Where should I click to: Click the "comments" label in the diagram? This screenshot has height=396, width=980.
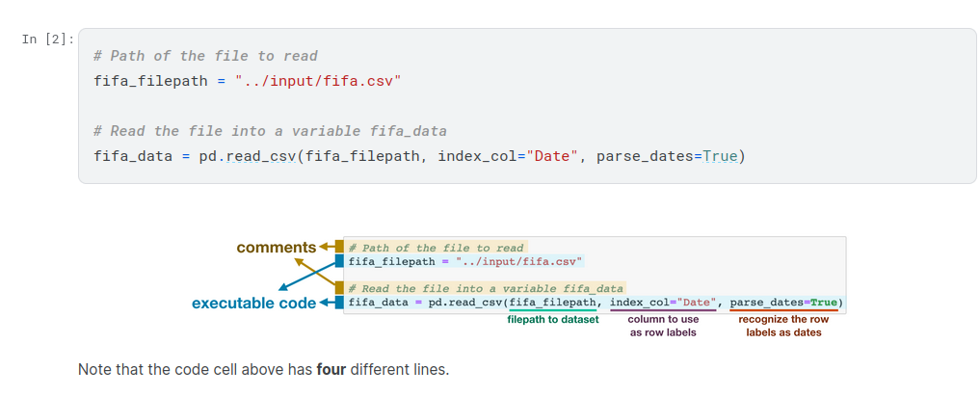(276, 247)
